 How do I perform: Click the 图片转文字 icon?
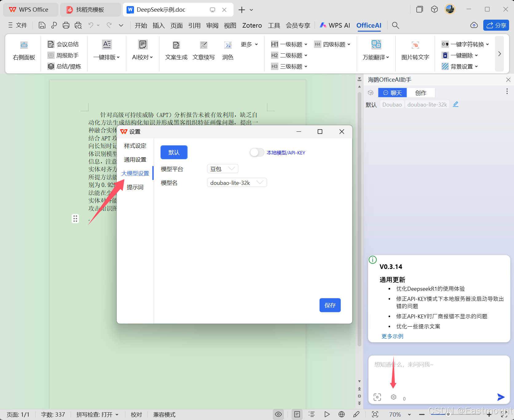pyautogui.click(x=415, y=45)
